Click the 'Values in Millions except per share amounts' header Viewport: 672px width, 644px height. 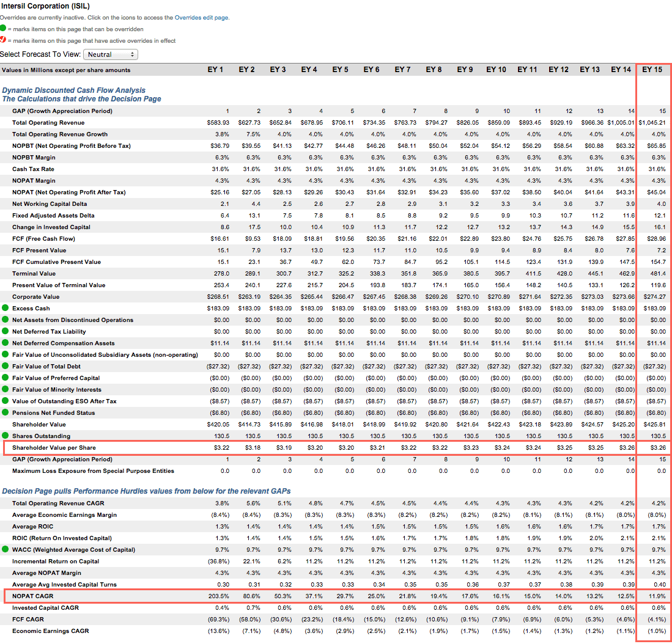(66, 70)
